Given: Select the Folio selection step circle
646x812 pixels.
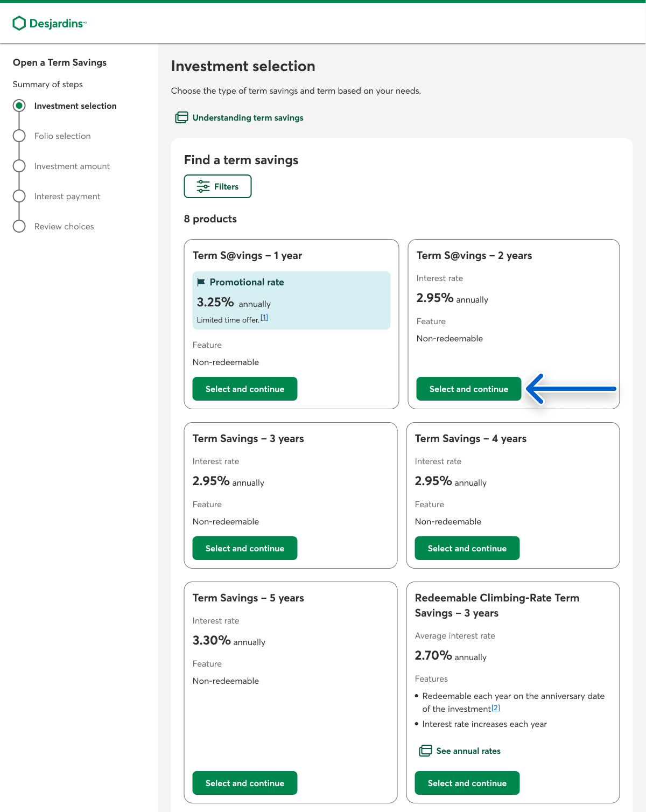Looking at the screenshot, I should tap(19, 136).
